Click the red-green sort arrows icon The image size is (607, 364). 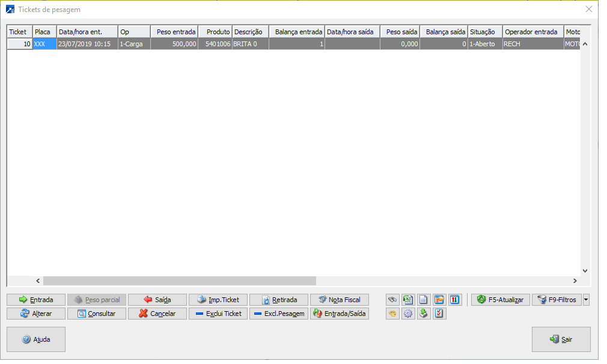(454, 300)
